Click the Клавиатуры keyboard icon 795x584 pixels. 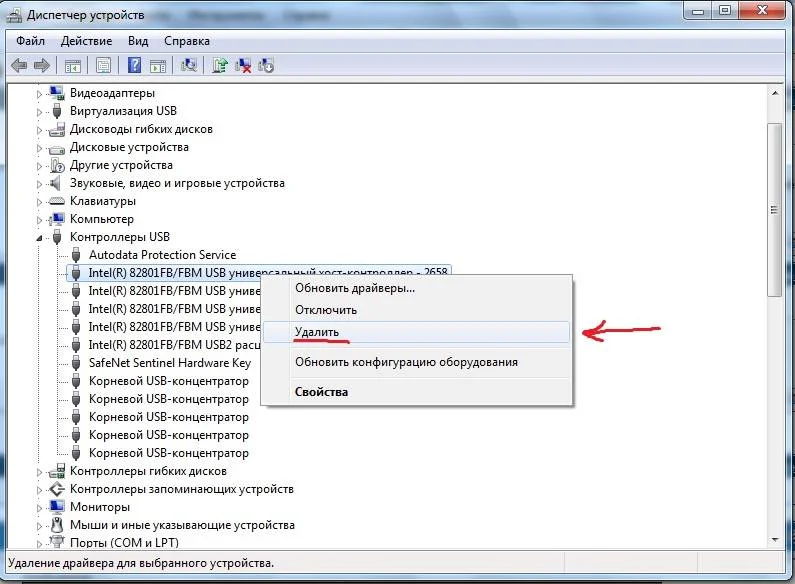pyautogui.click(x=57, y=201)
